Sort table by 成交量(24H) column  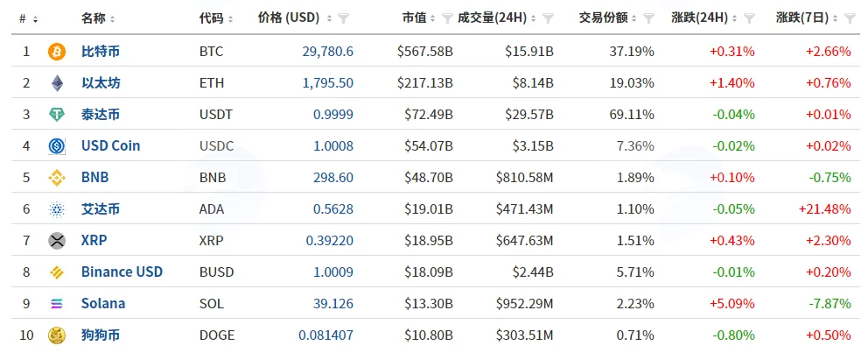click(535, 18)
